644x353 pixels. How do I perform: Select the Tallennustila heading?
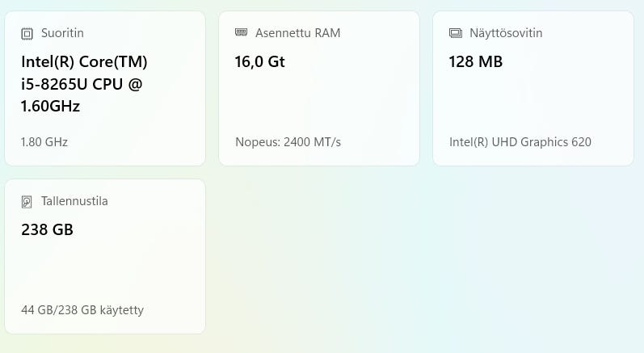point(74,201)
